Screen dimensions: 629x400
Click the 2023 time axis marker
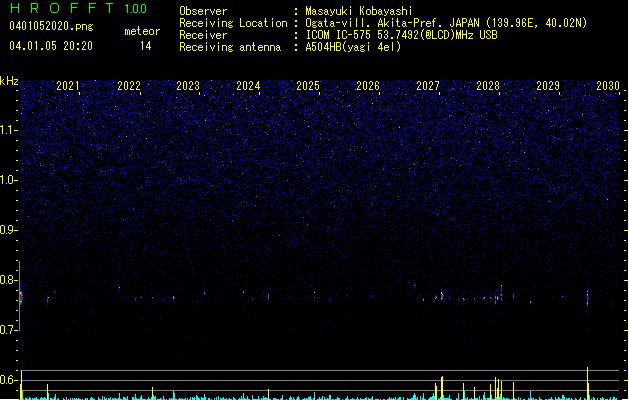click(188, 85)
